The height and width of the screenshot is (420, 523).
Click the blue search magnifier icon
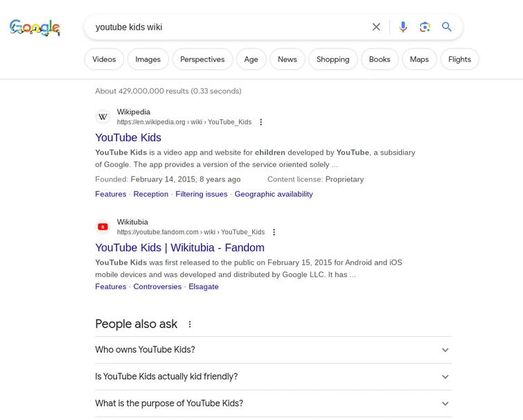point(447,27)
